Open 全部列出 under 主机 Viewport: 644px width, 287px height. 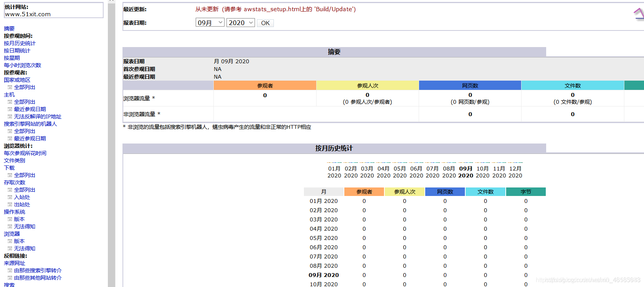(x=25, y=102)
